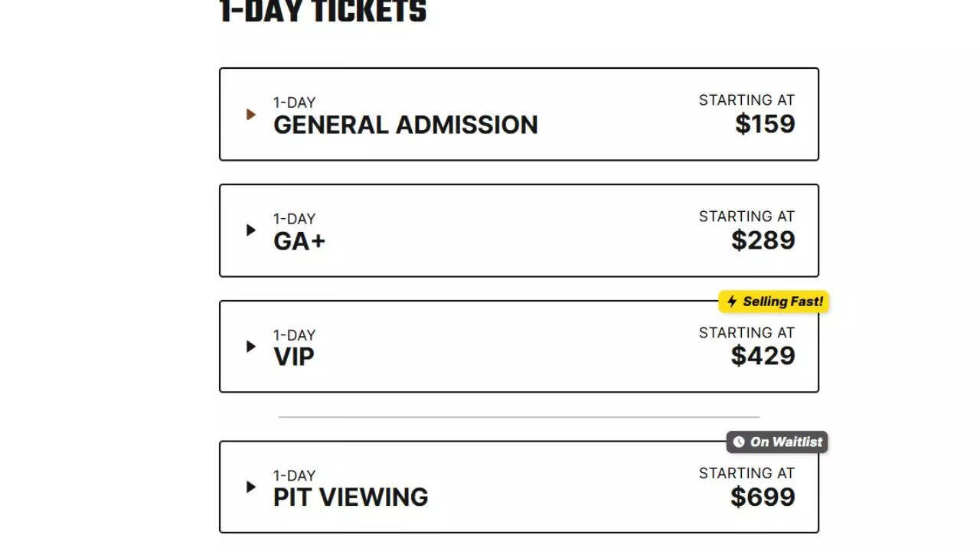Click the lightning bolt Selling Fast icon
Viewport: 980px width, 551px height.
[732, 302]
